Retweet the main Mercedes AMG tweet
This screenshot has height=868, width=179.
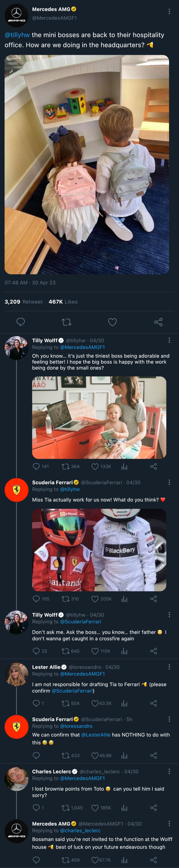point(67,322)
